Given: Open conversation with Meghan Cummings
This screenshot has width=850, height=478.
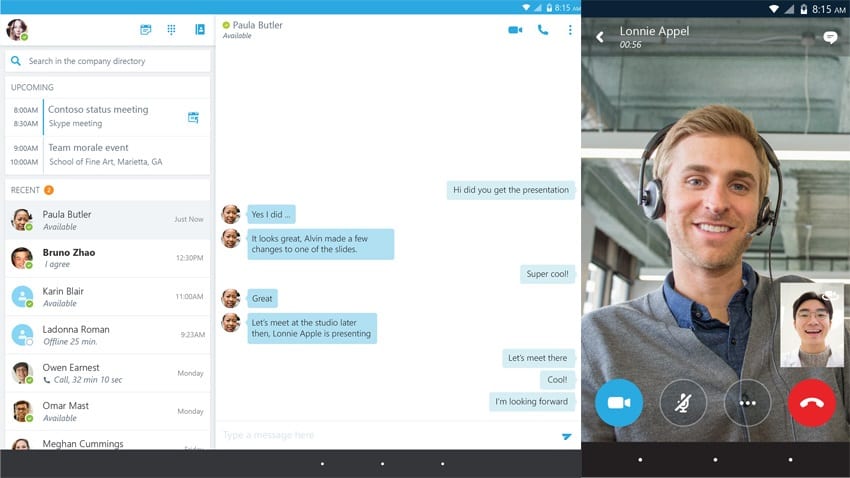Looking at the screenshot, I should click(107, 441).
